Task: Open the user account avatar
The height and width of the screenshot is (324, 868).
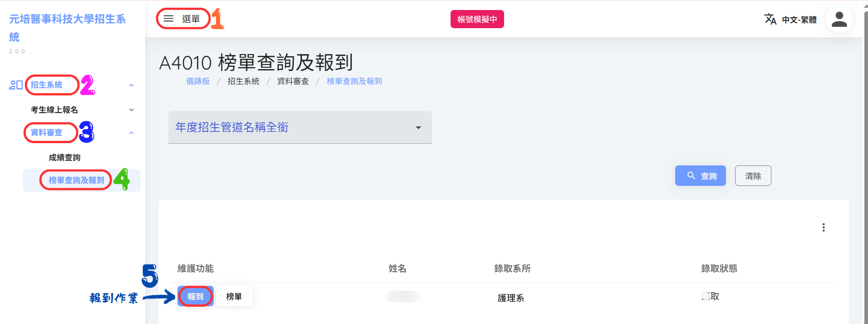Action: tap(839, 19)
